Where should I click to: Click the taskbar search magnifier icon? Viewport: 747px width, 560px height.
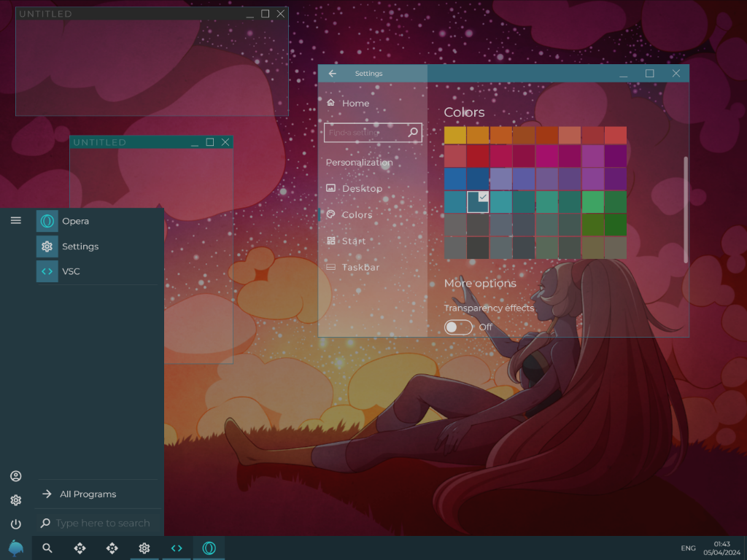47,548
